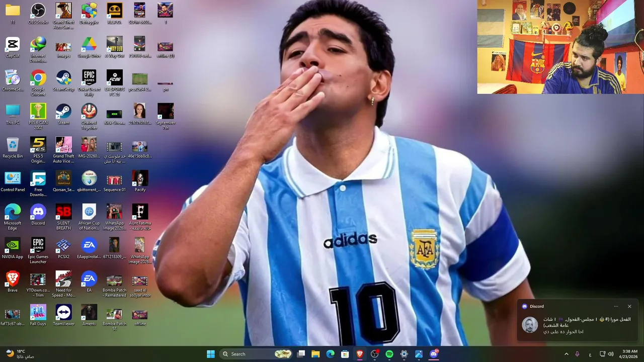Select the SILENT BREATH game icon

[63, 217]
